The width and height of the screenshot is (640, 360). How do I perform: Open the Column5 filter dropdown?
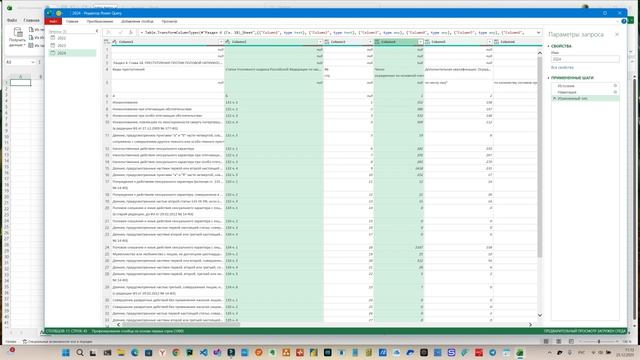click(x=489, y=42)
